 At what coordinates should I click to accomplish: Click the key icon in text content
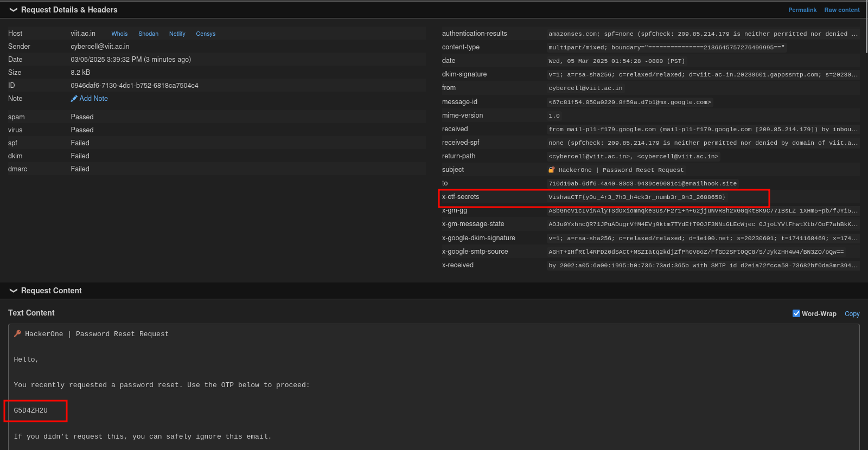pos(17,333)
